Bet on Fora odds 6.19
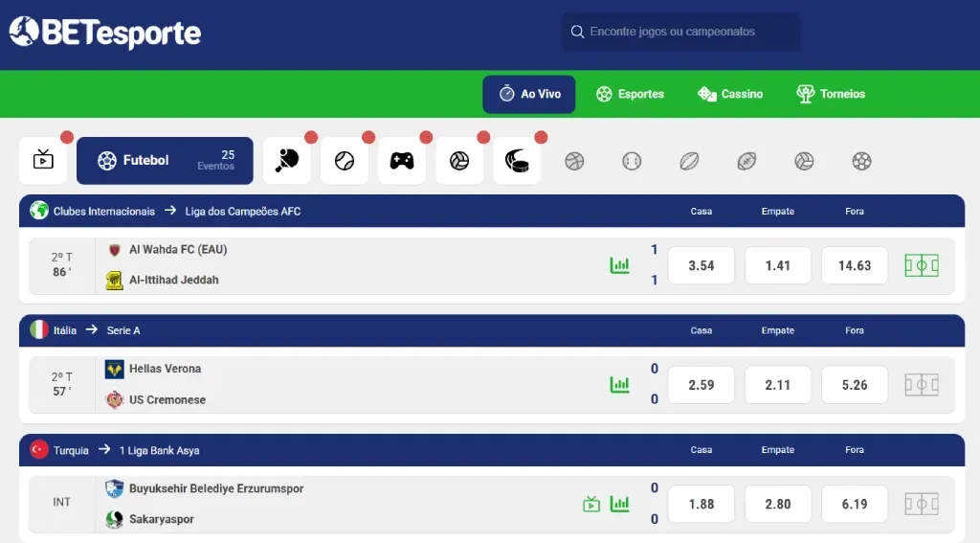This screenshot has height=543, width=980. 855,504
